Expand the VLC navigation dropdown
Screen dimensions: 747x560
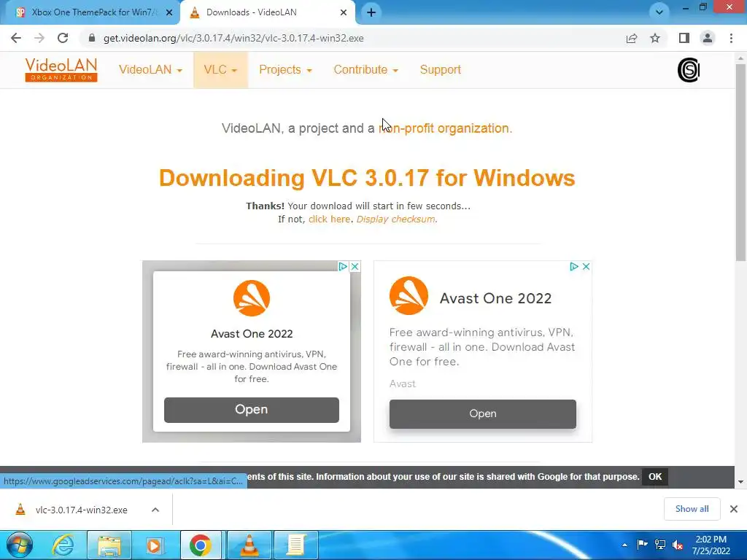pyautogui.click(x=220, y=69)
